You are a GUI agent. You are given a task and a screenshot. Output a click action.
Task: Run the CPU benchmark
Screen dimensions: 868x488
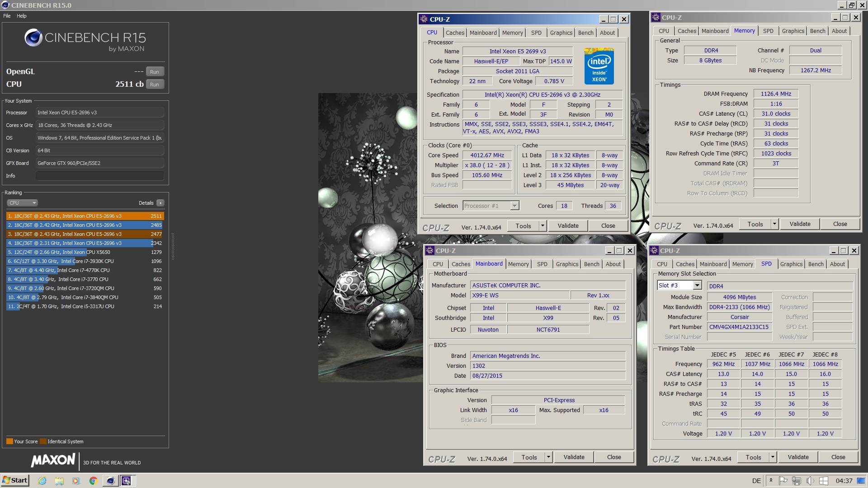pyautogui.click(x=155, y=84)
